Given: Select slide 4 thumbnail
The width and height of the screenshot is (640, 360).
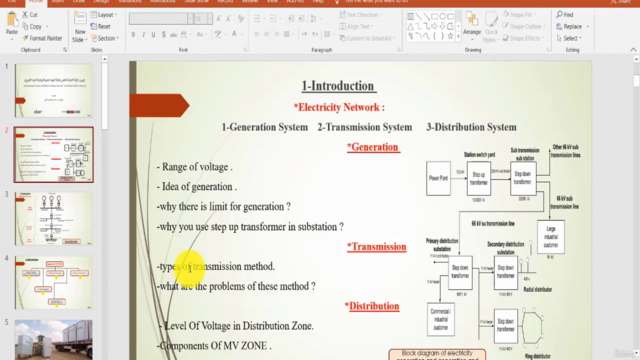Looking at the screenshot, I should (53, 282).
